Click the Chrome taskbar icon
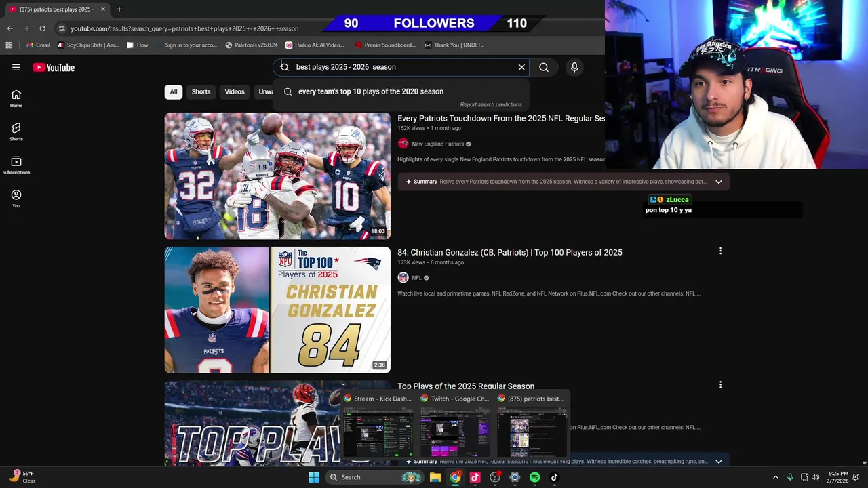This screenshot has height=488, width=868. pyautogui.click(x=455, y=477)
